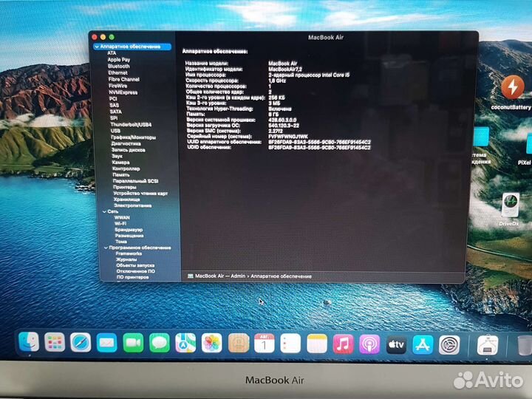Image resolution: width=532 pixels, height=399 pixels.
Task: Select USB in the sidebar
Action: [115, 131]
